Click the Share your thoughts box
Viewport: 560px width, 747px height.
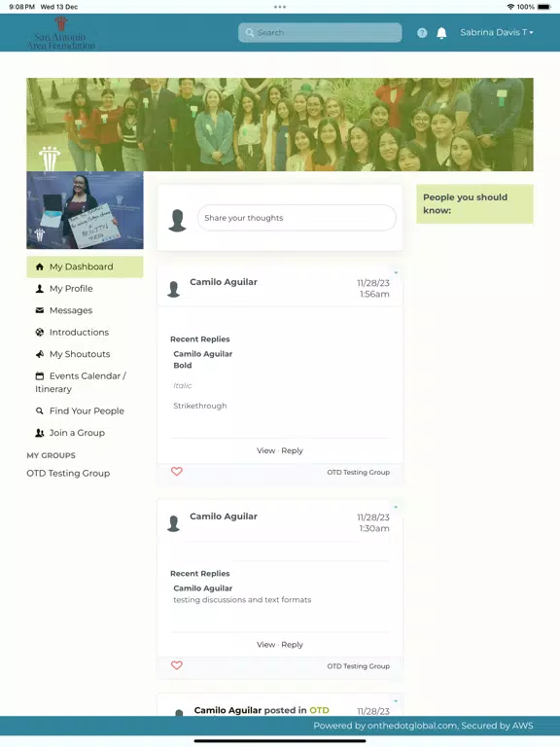(x=297, y=218)
